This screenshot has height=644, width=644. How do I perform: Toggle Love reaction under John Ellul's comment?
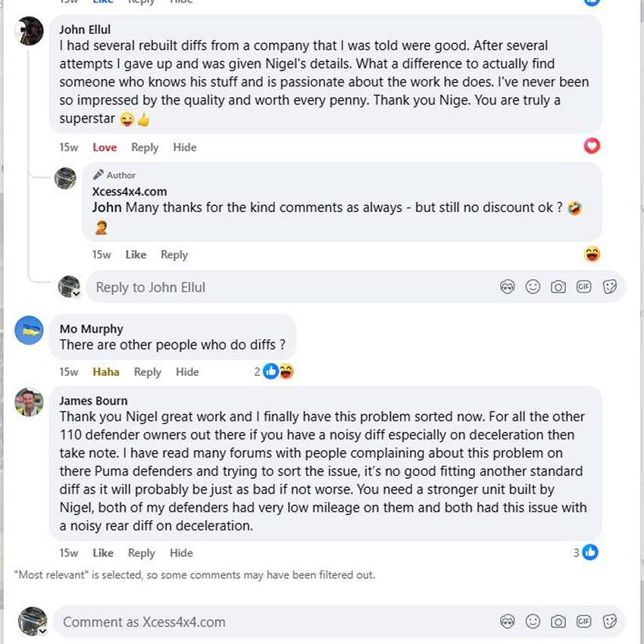coord(105,148)
